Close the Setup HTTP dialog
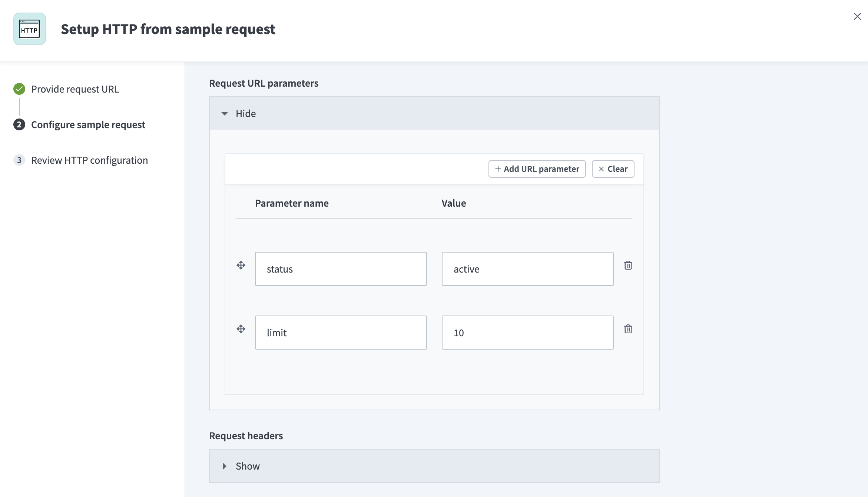868x497 pixels. (858, 16)
